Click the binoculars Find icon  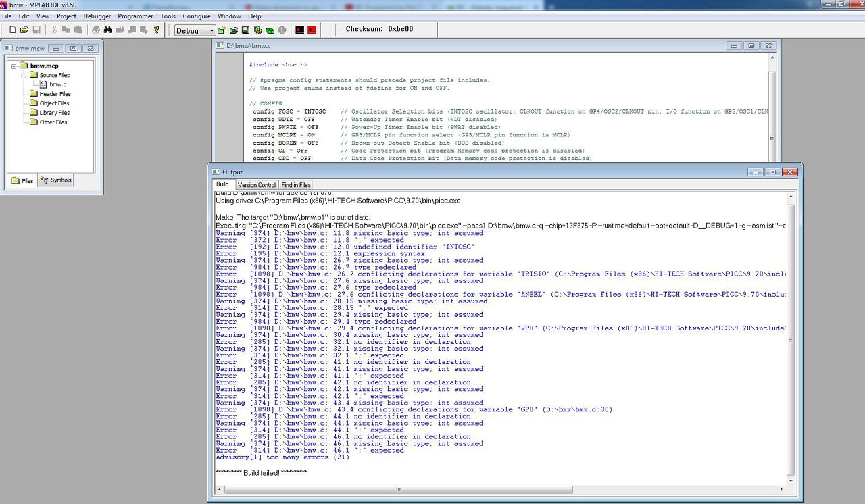point(108,30)
